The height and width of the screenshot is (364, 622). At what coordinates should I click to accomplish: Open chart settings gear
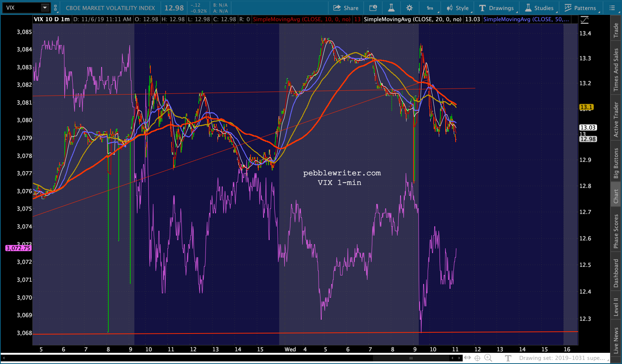point(409,8)
